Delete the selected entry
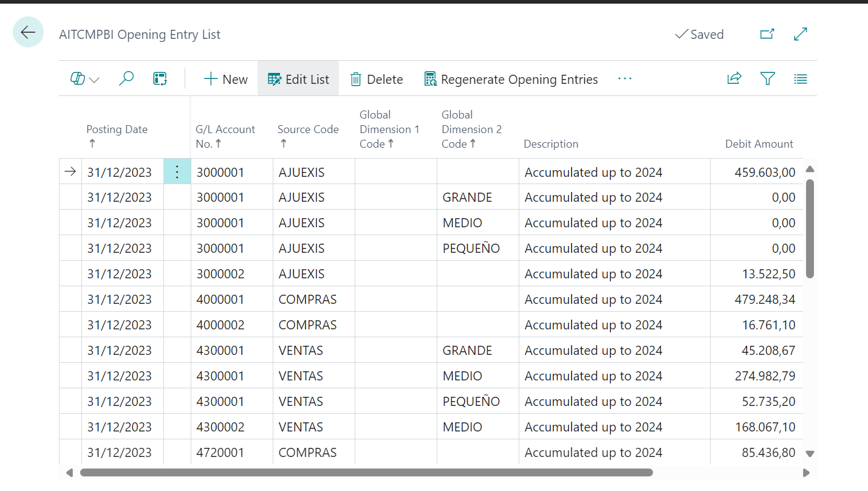The width and height of the screenshot is (868, 491). coord(377,79)
